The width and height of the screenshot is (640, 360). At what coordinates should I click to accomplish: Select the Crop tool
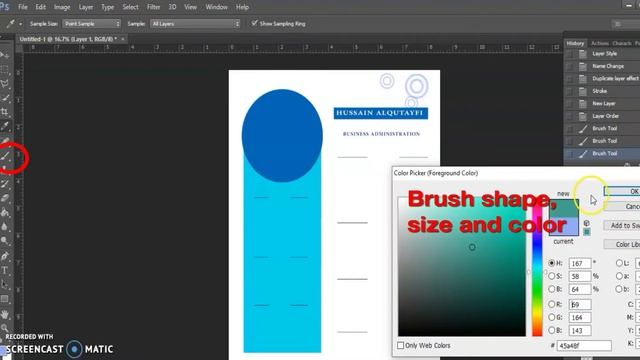[5, 111]
